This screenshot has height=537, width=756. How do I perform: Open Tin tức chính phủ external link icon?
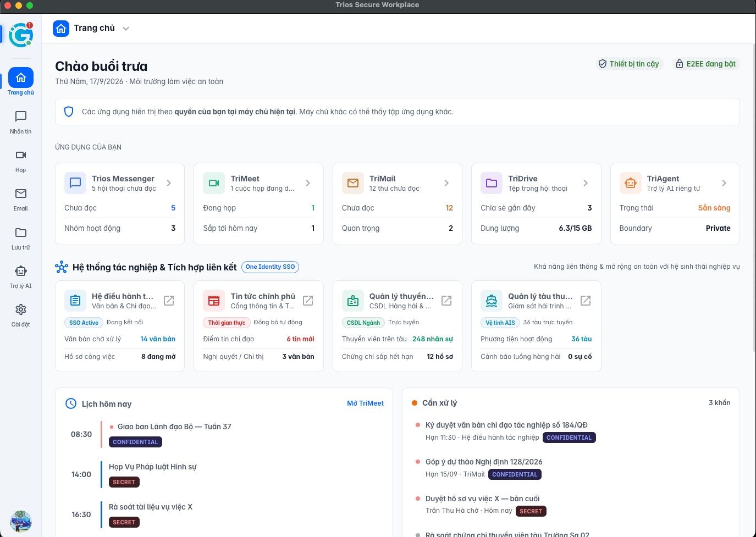(x=308, y=301)
